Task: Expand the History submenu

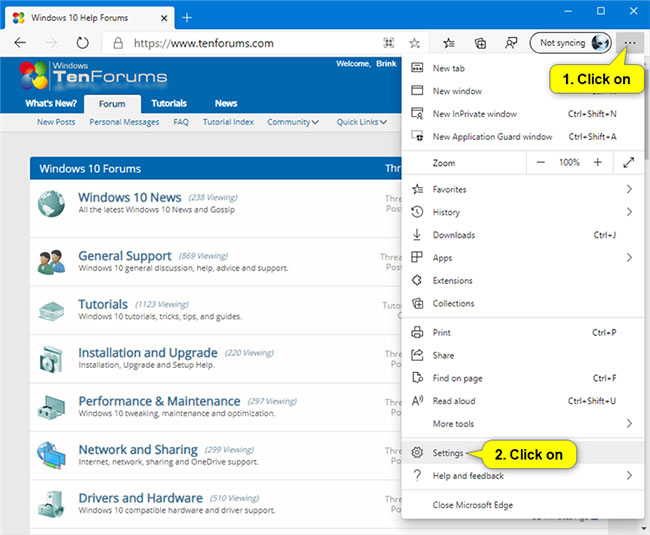Action: point(522,212)
